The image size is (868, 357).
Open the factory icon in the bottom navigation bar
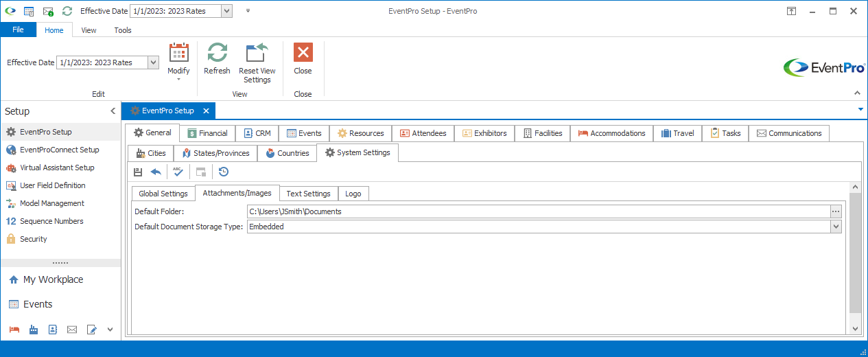point(34,330)
